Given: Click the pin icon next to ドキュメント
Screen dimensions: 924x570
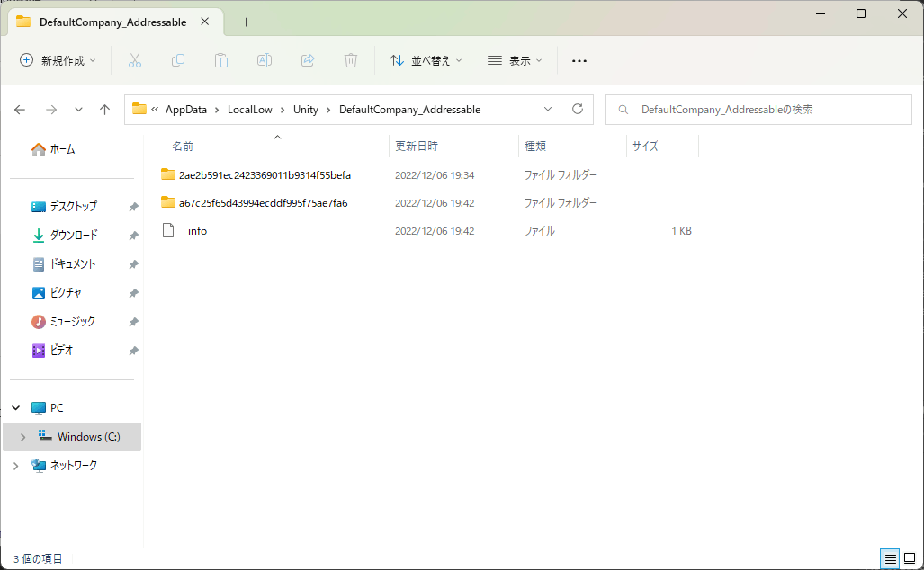Looking at the screenshot, I should tap(134, 264).
